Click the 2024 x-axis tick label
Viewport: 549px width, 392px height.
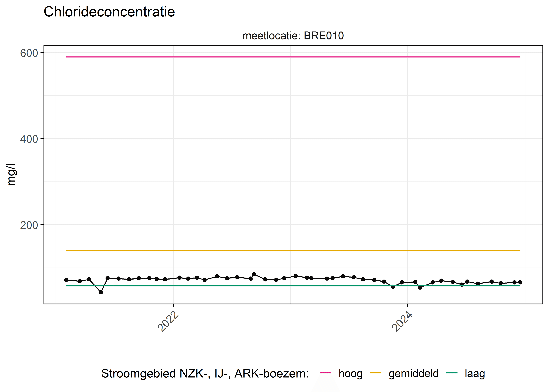point(402,322)
